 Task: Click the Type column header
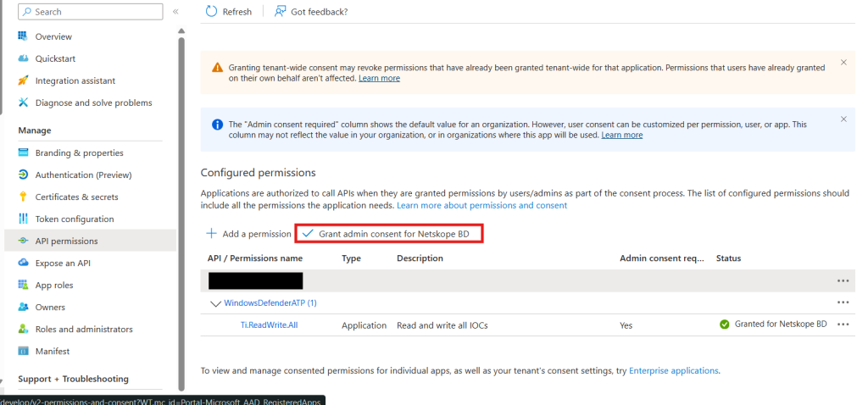coord(351,258)
